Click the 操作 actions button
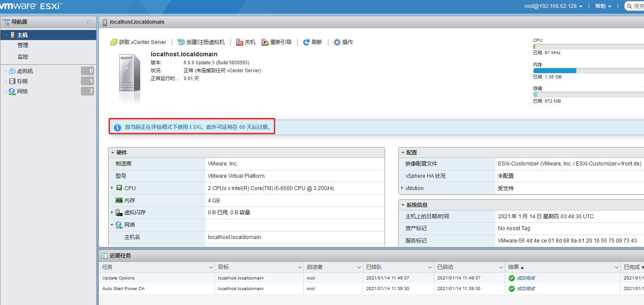Screen dimensions: 644x305 [x=343, y=42]
